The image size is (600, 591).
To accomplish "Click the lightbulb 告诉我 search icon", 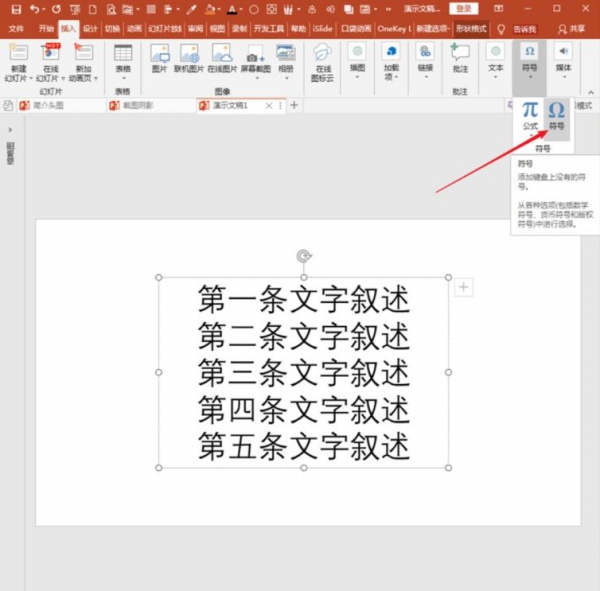I will 501,29.
